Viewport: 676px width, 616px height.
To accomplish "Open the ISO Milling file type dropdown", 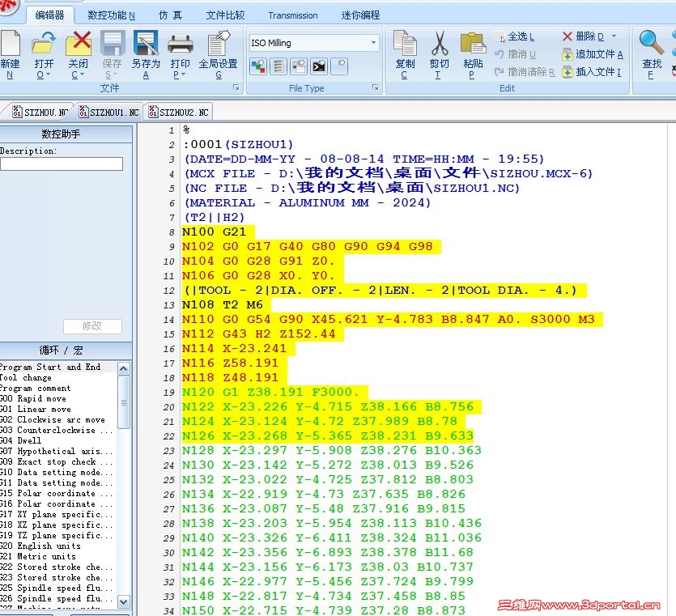I will coord(373,43).
